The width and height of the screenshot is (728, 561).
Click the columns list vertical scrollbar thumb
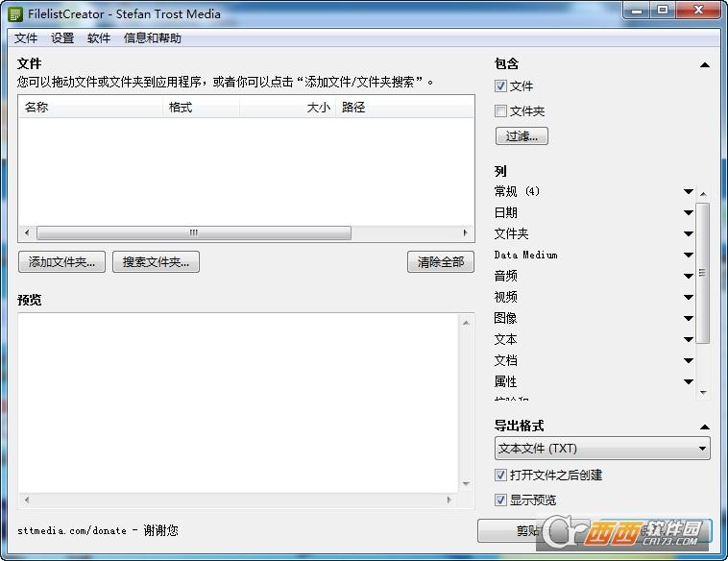(x=702, y=273)
